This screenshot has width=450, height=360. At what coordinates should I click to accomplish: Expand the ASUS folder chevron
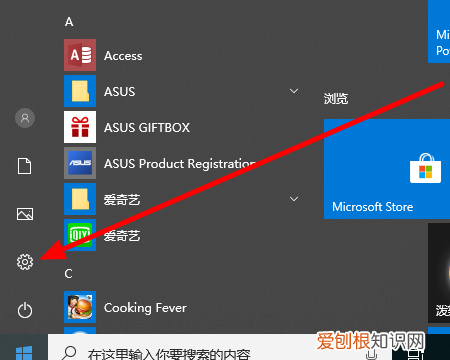pos(294,91)
